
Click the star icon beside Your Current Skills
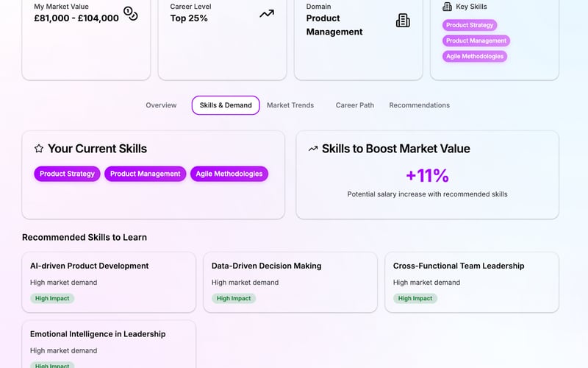click(39, 149)
